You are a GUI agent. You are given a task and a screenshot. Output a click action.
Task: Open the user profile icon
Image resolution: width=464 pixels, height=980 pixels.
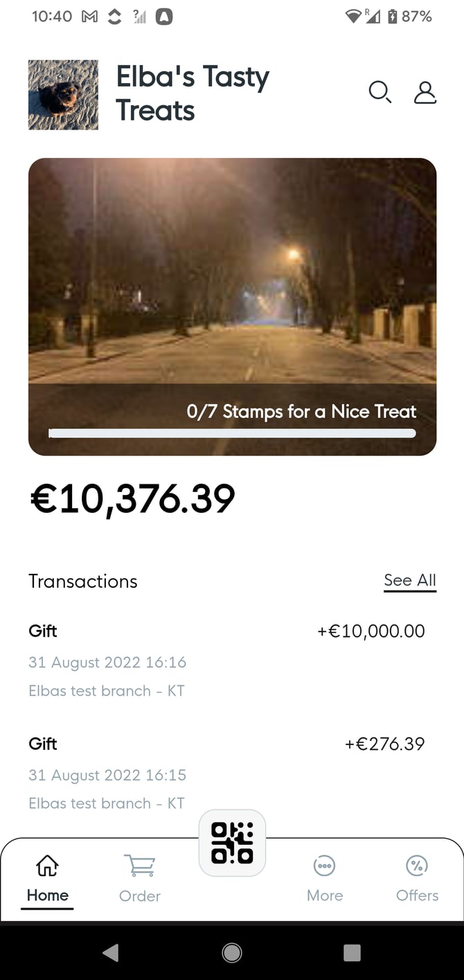(x=425, y=92)
